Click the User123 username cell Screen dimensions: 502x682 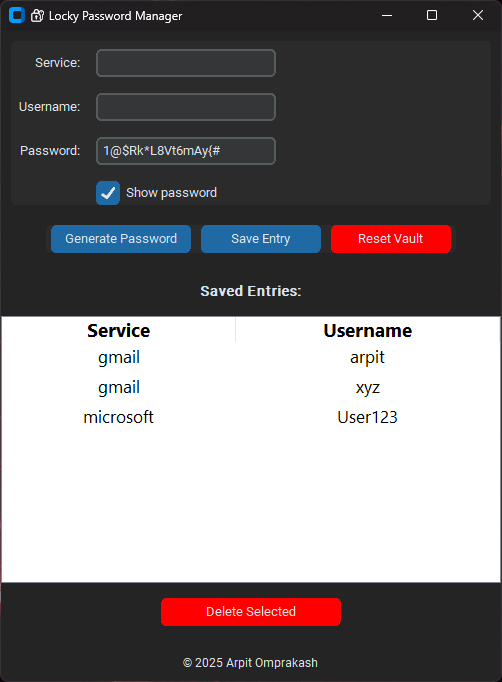[368, 417]
